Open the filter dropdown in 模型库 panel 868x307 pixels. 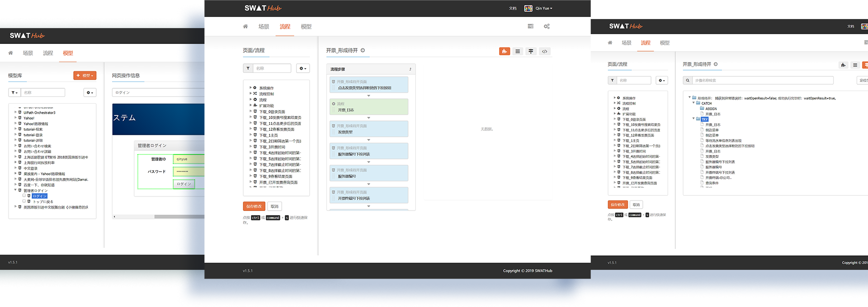click(14, 92)
